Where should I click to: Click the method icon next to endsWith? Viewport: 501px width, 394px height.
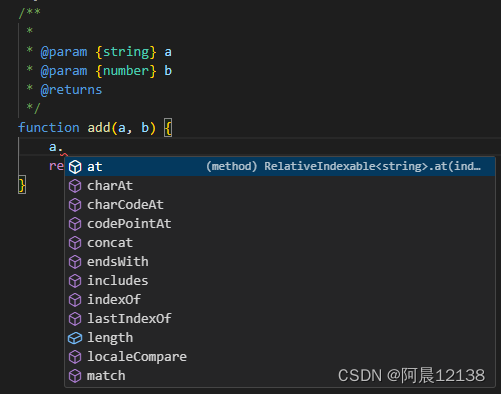(75, 262)
